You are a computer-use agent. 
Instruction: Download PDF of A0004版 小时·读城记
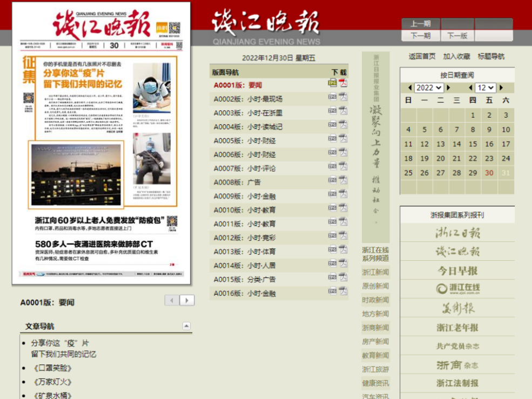click(x=343, y=125)
